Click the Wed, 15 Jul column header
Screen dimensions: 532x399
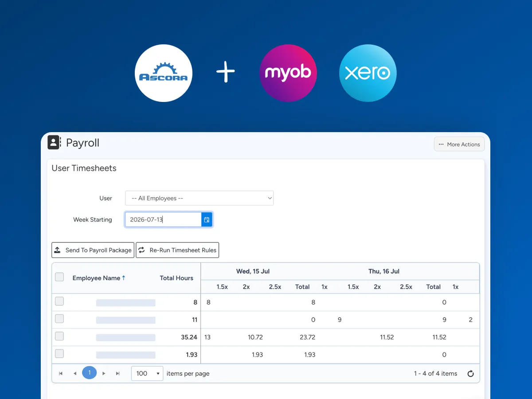pos(253,271)
